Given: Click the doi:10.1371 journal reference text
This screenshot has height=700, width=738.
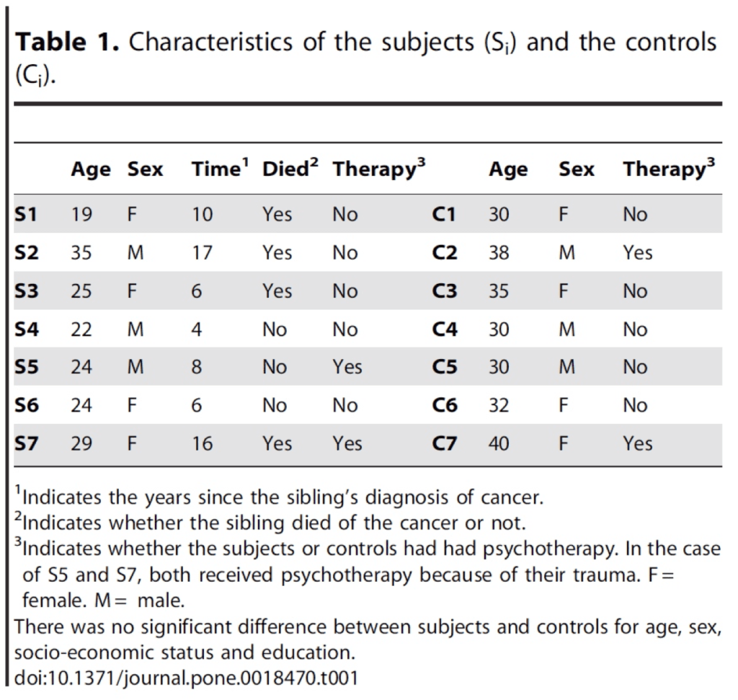Looking at the screenshot, I should (x=187, y=678).
